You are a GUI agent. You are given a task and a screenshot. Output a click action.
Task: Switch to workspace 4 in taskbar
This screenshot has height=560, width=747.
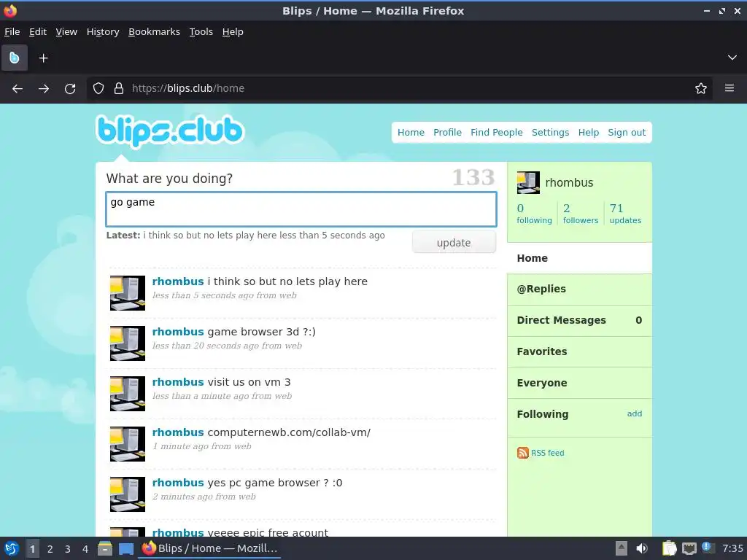[85, 549]
